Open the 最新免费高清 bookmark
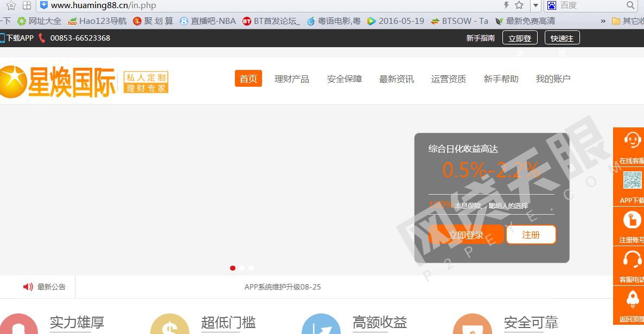Image resolution: width=644 pixels, height=334 pixels. point(525,21)
